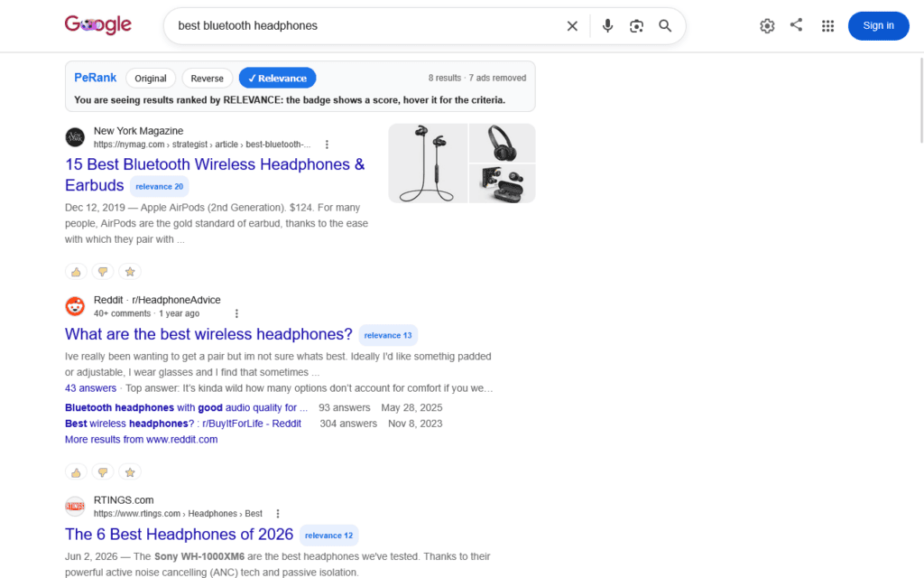
Task: Click the Sign in button
Action: (878, 26)
